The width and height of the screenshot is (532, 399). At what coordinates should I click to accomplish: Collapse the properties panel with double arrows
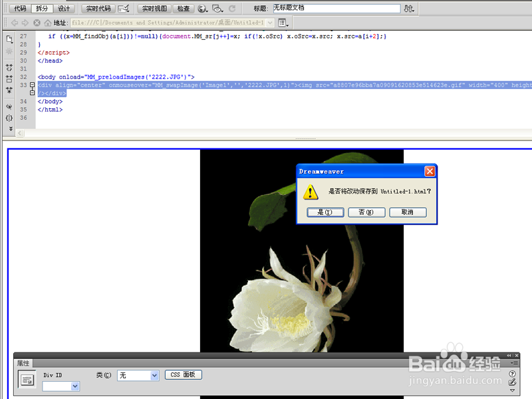tap(509, 355)
